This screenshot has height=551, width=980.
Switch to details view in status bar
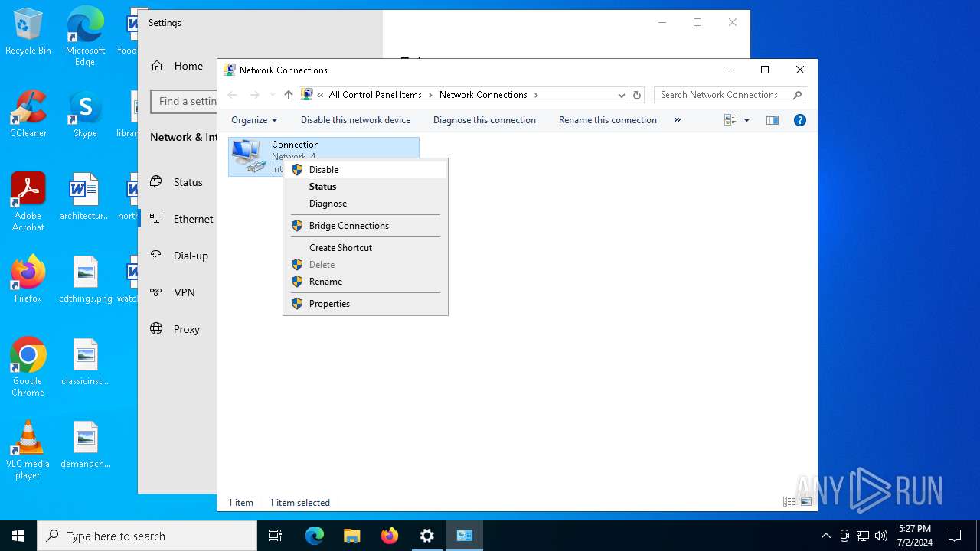789,502
